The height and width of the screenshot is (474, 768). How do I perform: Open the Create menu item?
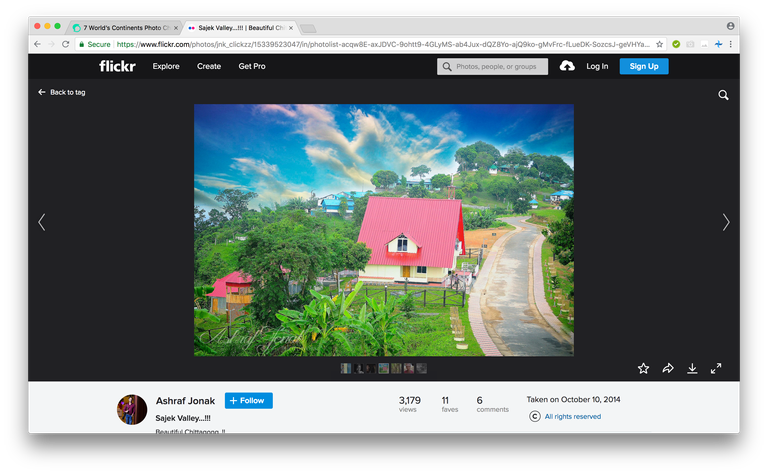(x=209, y=66)
